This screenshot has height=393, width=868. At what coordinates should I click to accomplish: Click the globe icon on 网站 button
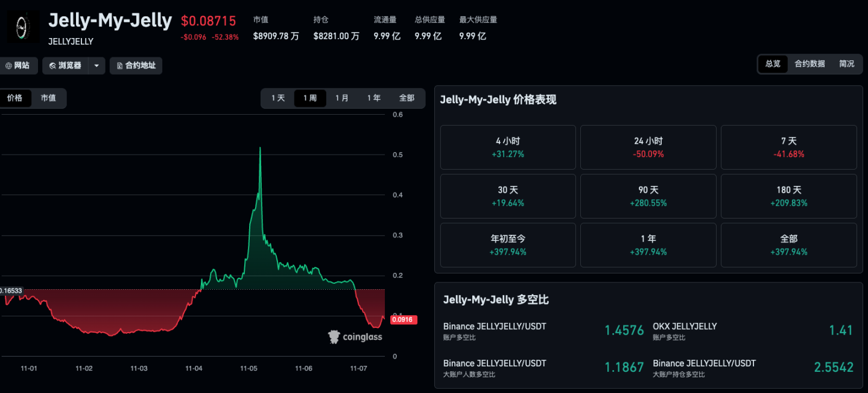[x=8, y=66]
